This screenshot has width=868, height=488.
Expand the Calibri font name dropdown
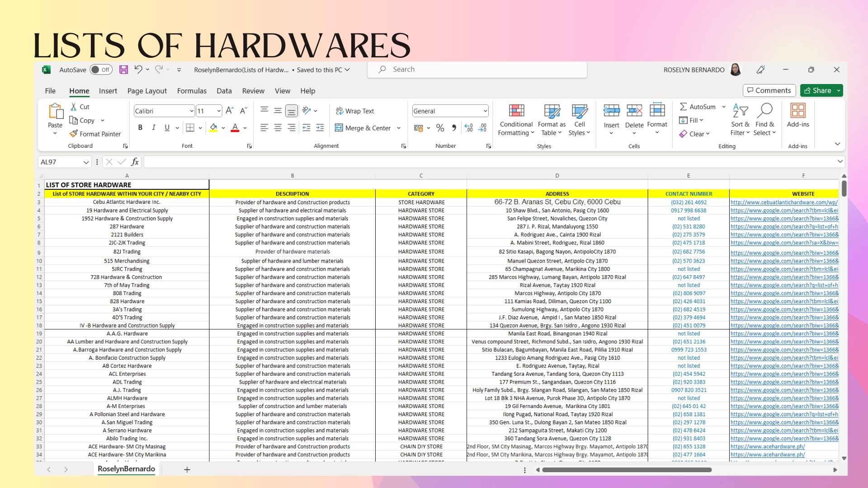(x=191, y=111)
